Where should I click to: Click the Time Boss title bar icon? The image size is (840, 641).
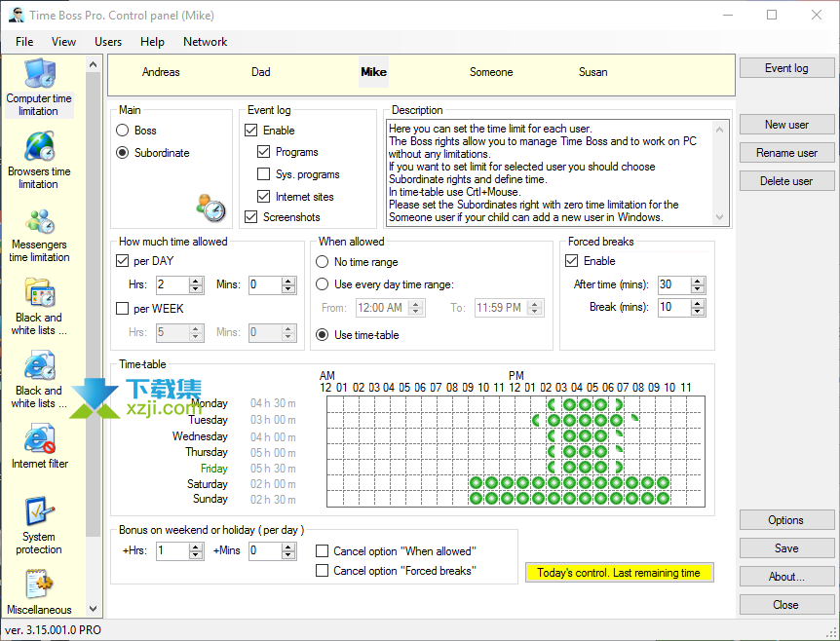click(16, 15)
